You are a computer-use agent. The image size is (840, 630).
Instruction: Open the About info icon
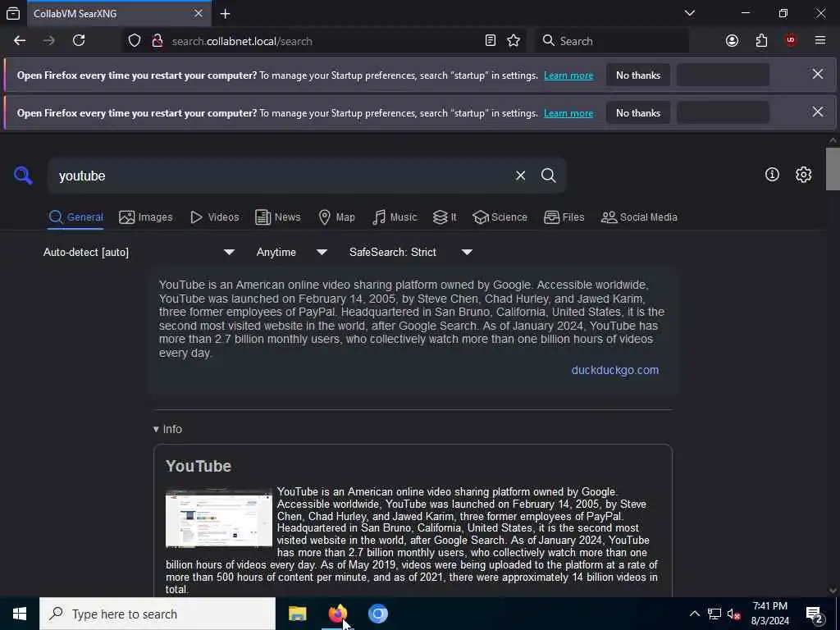pyautogui.click(x=772, y=174)
